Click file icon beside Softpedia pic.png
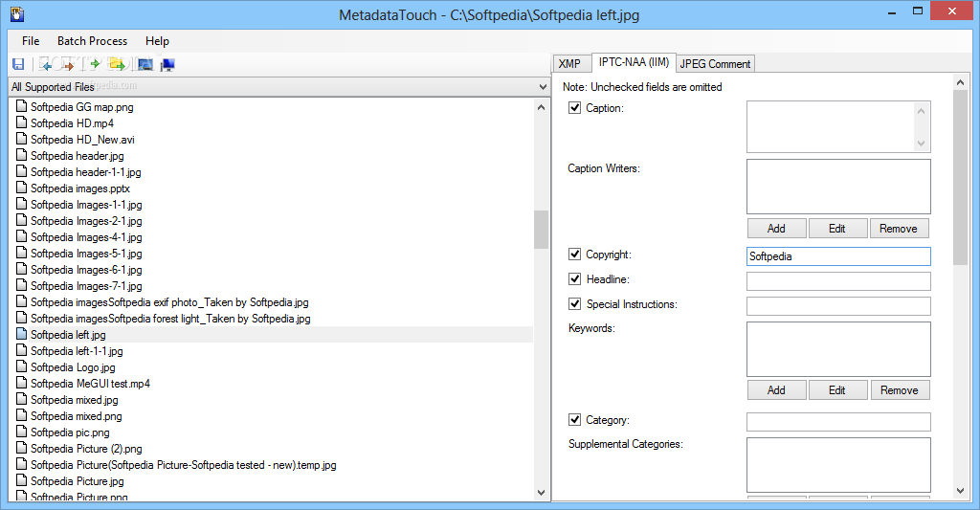Viewport: 980px width, 510px height. tap(22, 432)
